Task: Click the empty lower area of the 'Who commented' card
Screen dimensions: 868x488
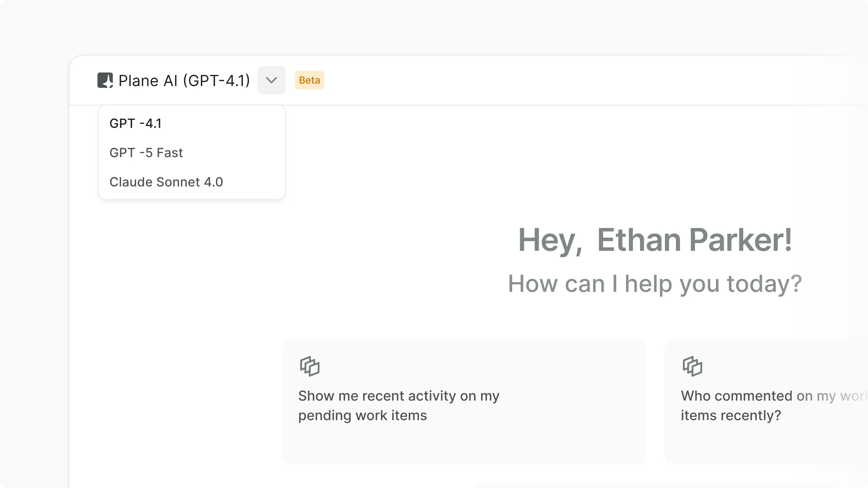Action: coord(765,445)
